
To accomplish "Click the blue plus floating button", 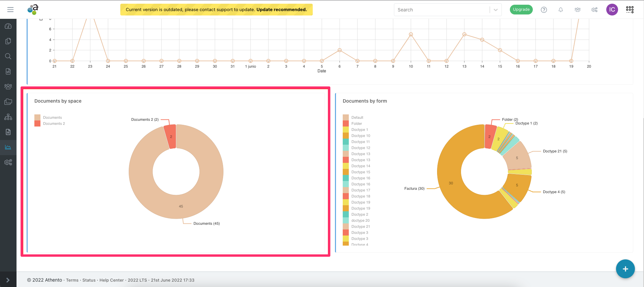I will click(625, 269).
